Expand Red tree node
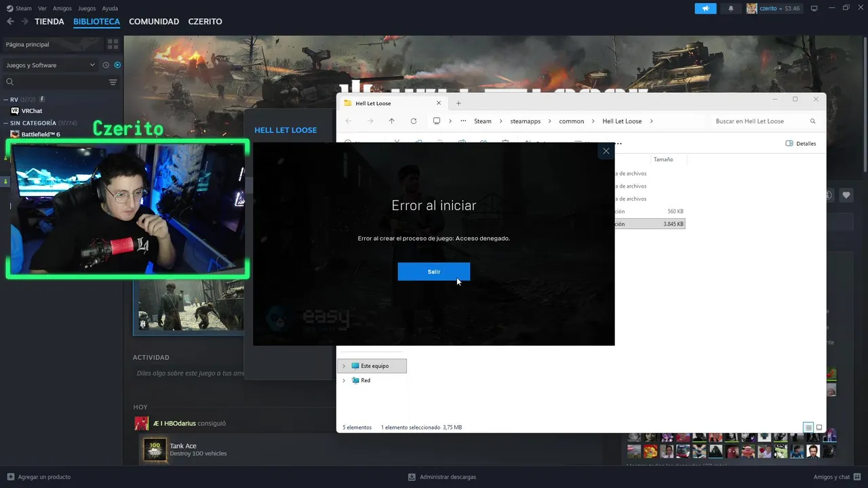 pos(344,380)
